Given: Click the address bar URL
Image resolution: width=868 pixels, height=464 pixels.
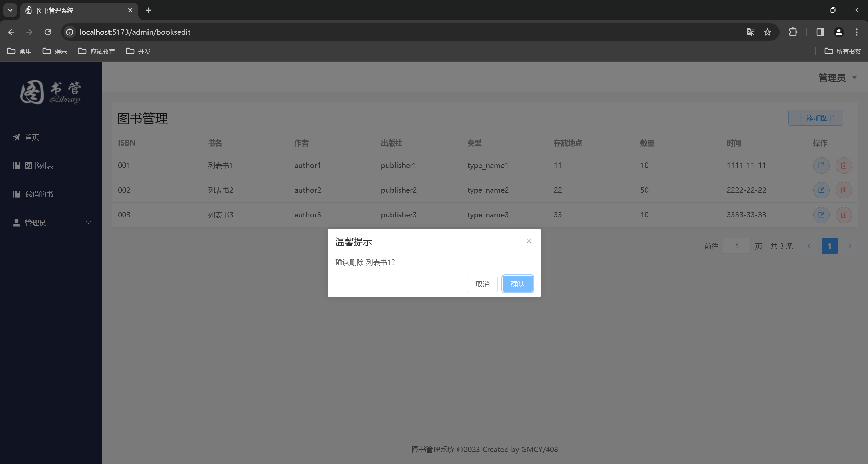Looking at the screenshot, I should pos(135,32).
